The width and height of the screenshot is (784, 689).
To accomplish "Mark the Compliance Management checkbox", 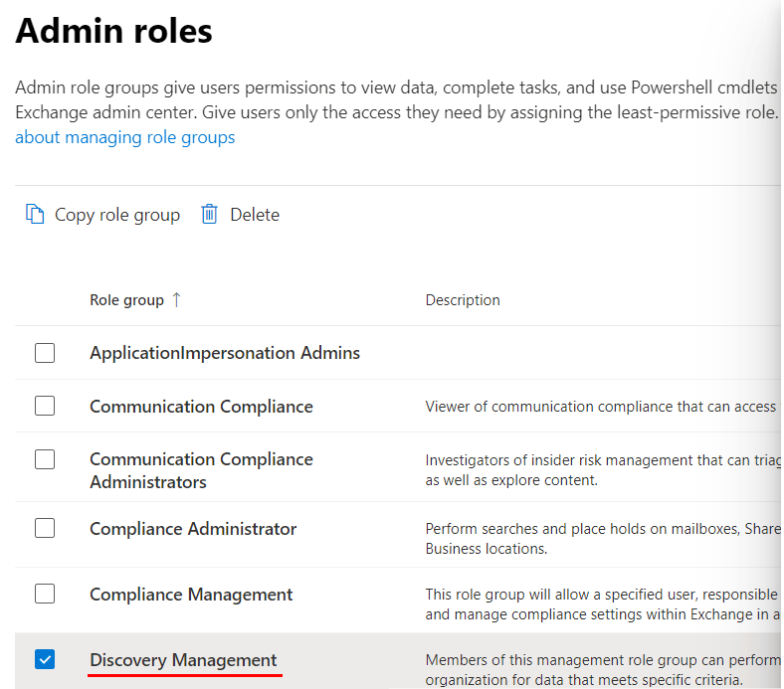I will click(x=45, y=594).
